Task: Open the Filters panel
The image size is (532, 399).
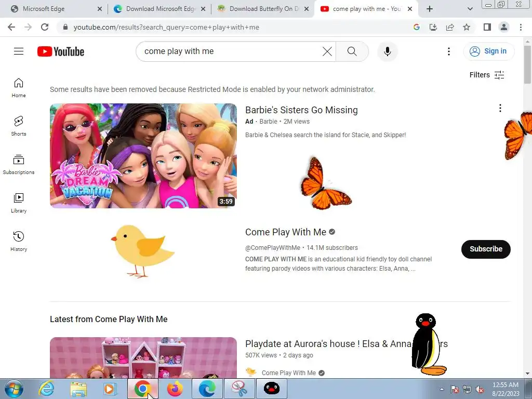Action: click(x=487, y=75)
